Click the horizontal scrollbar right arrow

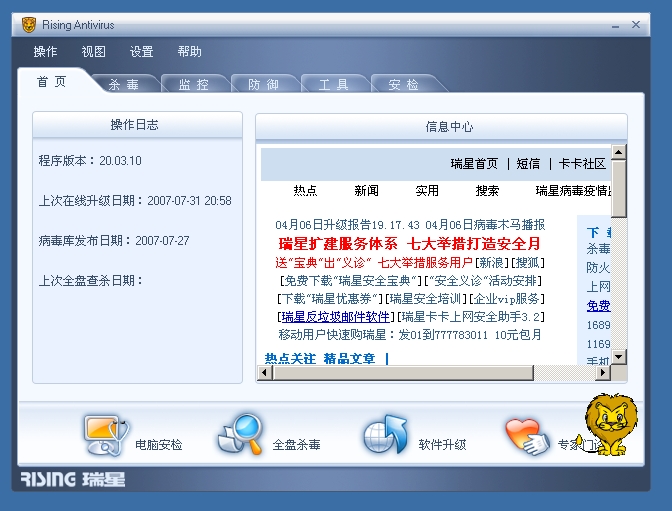(603, 373)
